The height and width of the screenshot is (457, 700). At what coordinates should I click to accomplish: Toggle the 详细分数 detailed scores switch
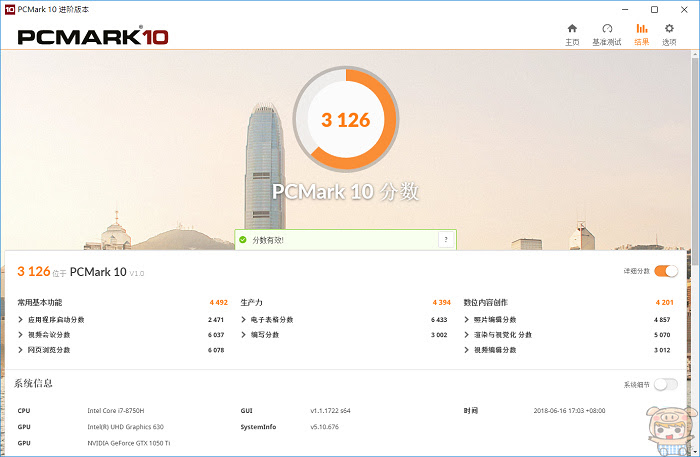click(666, 271)
